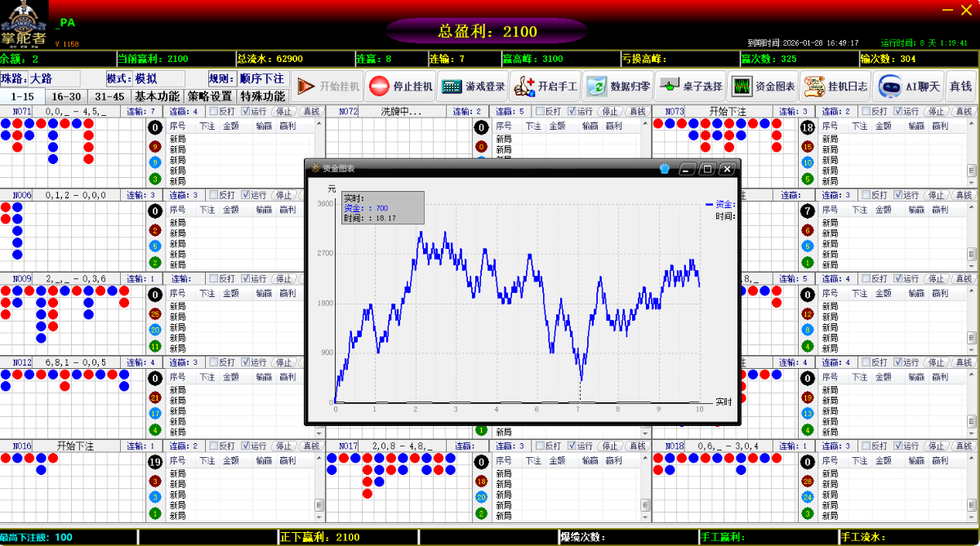Reset data with 数据归零 button
The height and width of the screenshot is (546, 980).
pyautogui.click(x=618, y=87)
